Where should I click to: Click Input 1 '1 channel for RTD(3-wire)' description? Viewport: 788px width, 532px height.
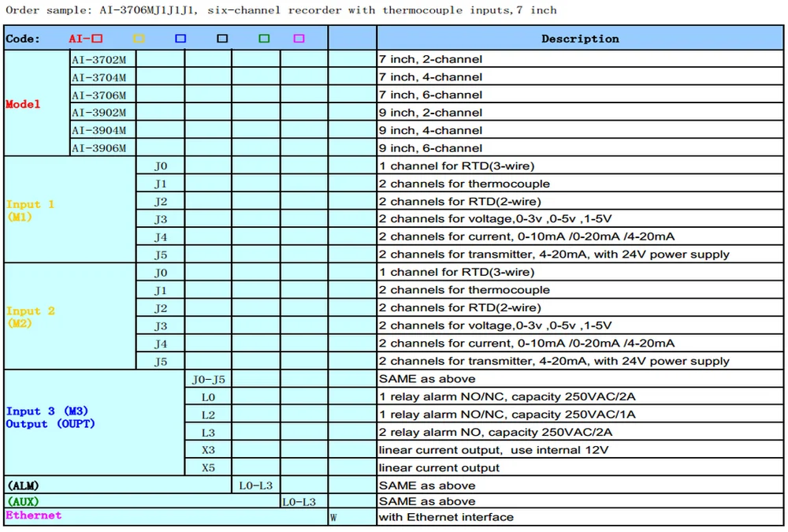pos(457,166)
